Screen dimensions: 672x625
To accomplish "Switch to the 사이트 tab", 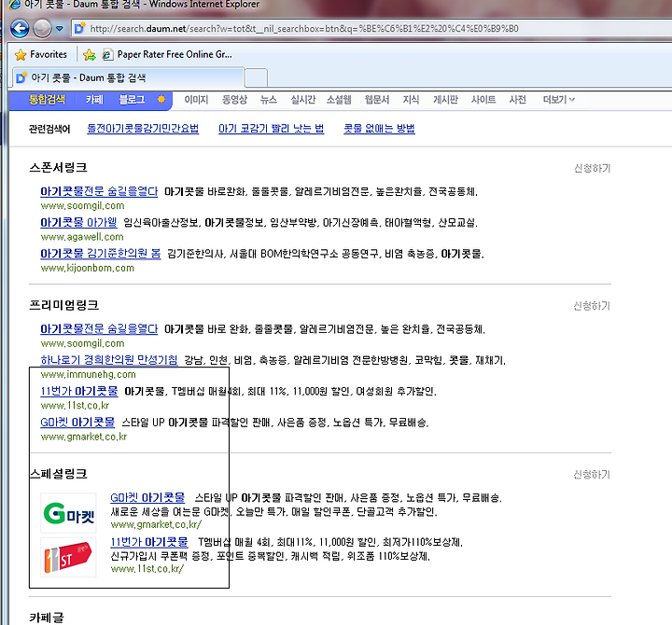I will pos(483,100).
